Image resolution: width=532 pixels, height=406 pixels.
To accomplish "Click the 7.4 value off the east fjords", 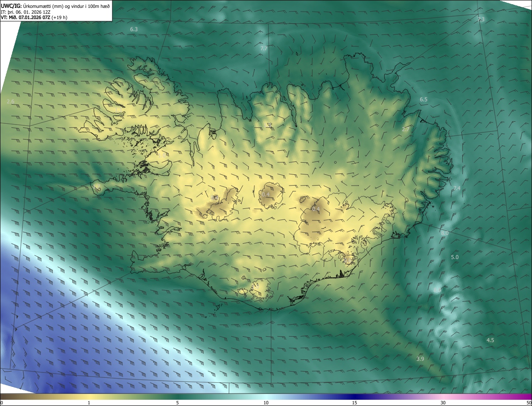I will [x=457, y=188].
